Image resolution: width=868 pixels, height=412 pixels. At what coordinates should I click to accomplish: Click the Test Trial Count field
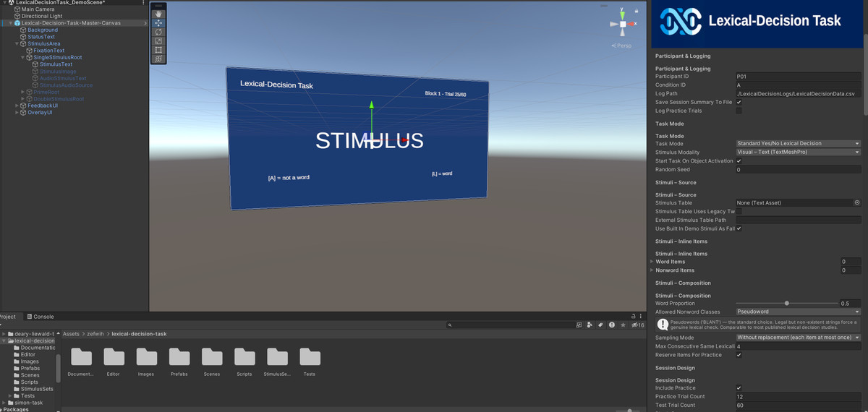pyautogui.click(x=798, y=405)
